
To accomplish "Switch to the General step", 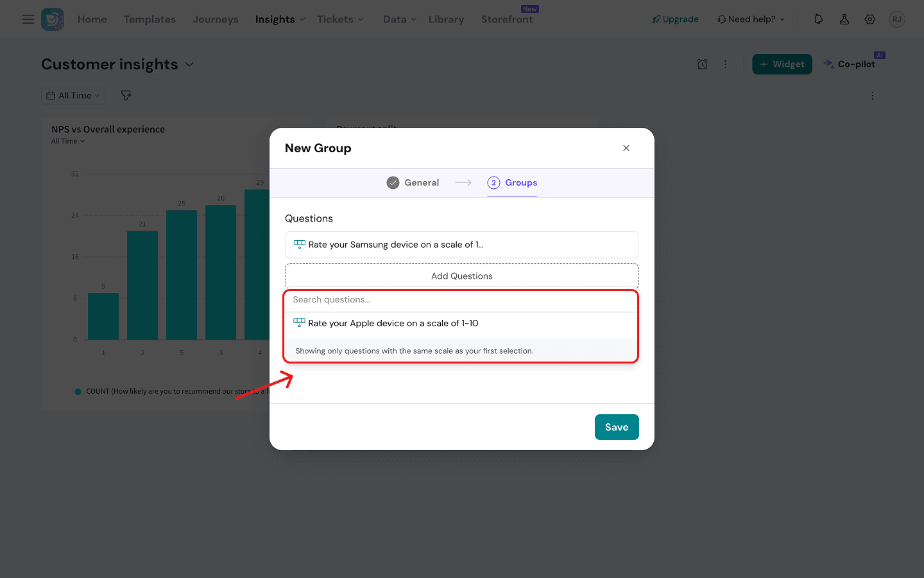I will pos(413,183).
